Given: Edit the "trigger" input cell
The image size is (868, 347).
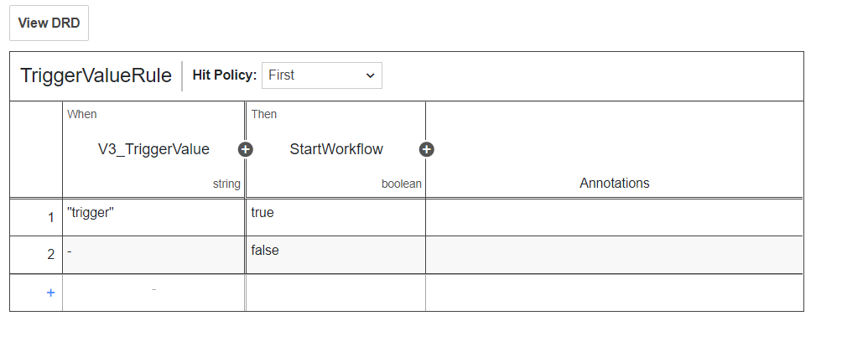Looking at the screenshot, I should coord(153,216).
